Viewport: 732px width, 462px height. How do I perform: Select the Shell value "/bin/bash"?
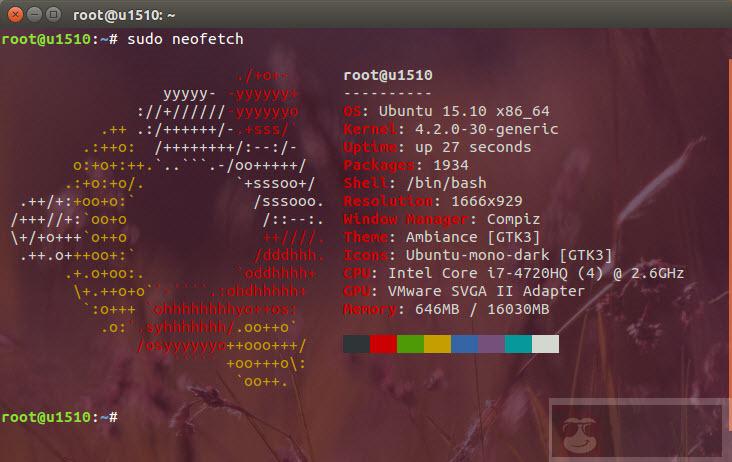coord(446,183)
